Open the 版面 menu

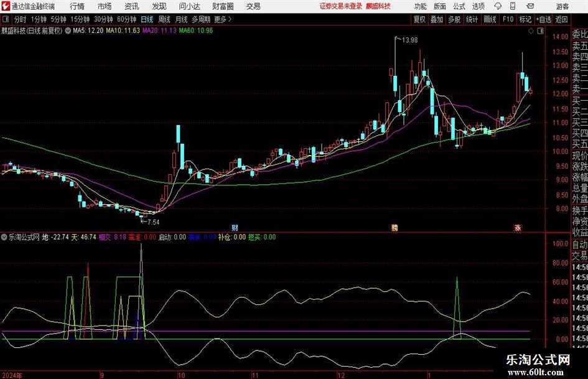coord(439,6)
